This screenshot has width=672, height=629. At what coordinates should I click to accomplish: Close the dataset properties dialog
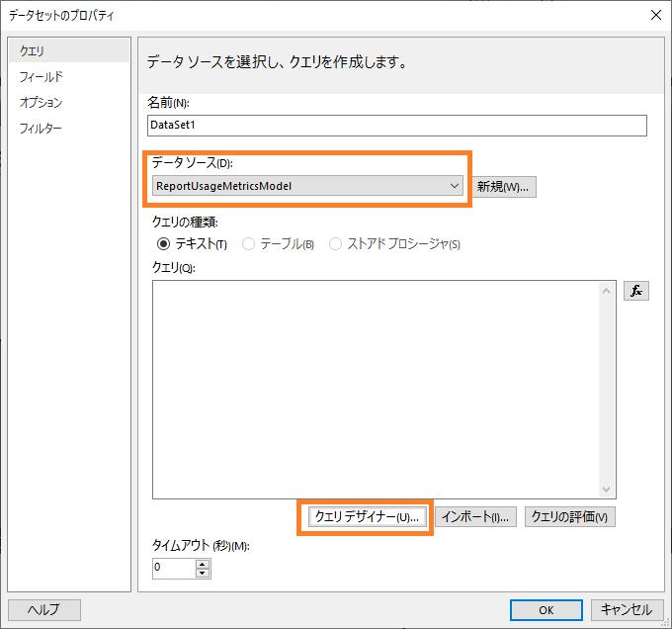point(656,15)
